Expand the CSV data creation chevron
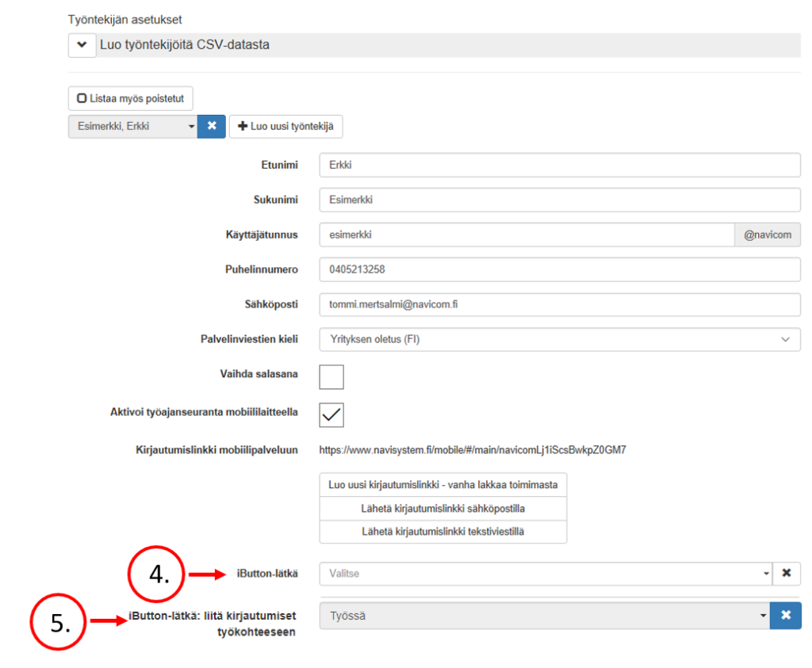812x668 pixels. pyautogui.click(x=82, y=45)
